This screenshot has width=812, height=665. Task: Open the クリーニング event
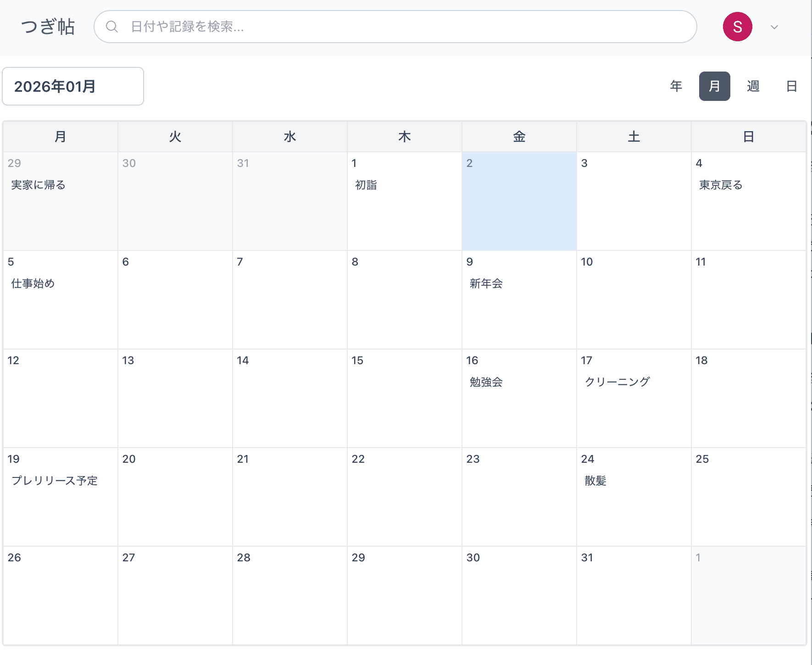pyautogui.click(x=617, y=382)
